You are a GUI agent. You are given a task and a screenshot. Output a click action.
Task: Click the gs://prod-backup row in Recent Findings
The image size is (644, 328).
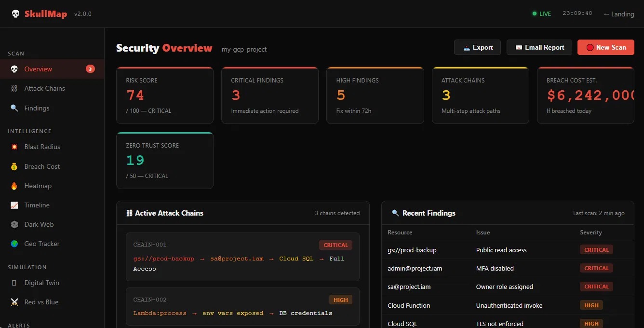tap(508, 250)
